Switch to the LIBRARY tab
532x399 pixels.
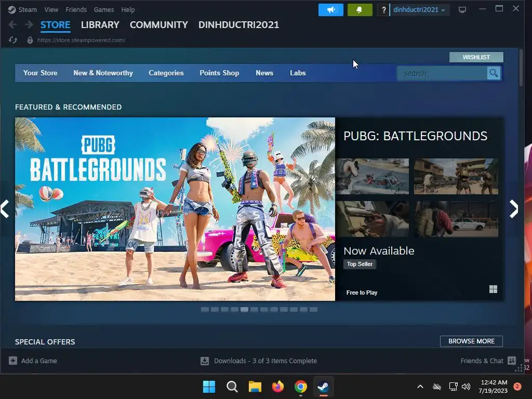(100, 25)
